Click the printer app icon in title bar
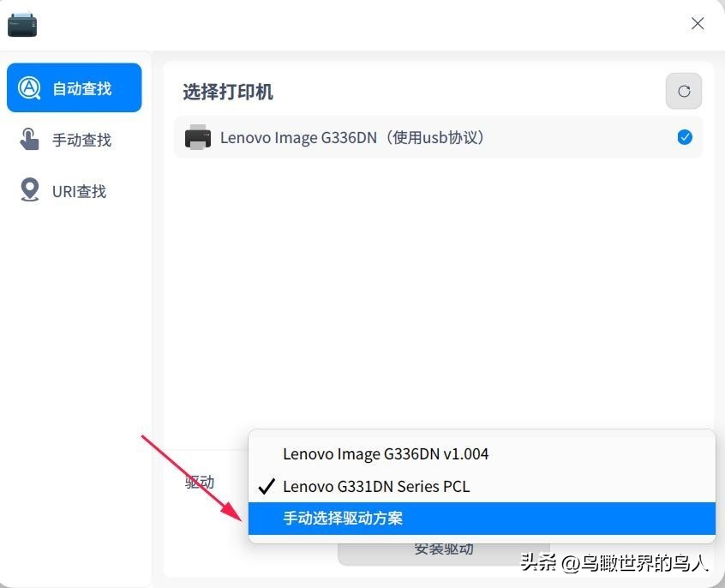725x588 pixels. tap(21, 24)
